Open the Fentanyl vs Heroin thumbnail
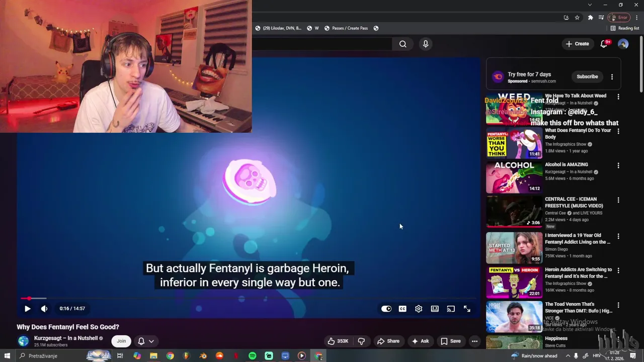 point(514,282)
